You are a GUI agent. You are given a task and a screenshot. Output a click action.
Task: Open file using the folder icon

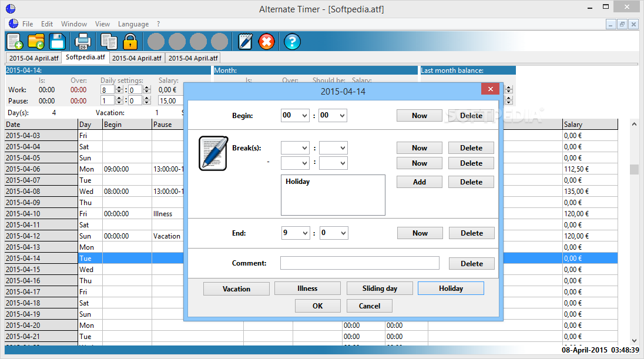(36, 42)
